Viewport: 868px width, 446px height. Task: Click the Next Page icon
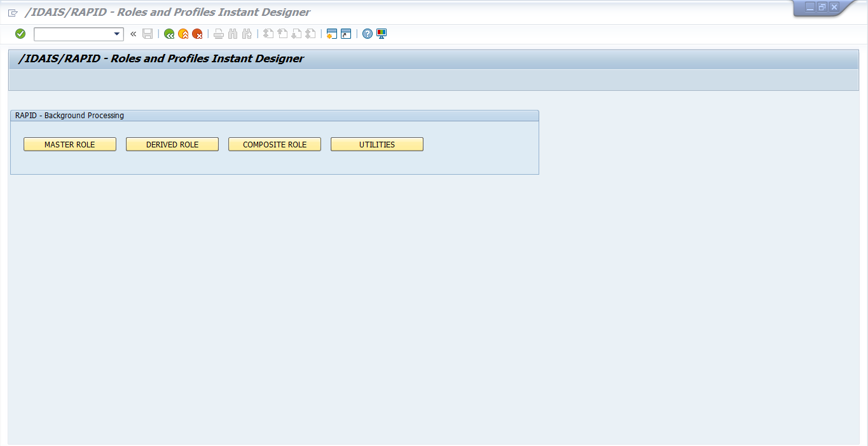click(x=296, y=34)
